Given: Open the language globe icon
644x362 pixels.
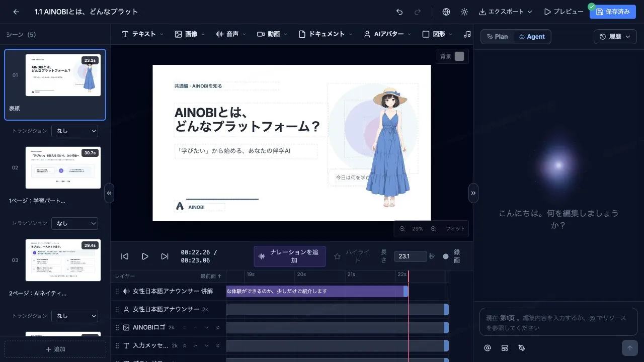Looking at the screenshot, I should pyautogui.click(x=446, y=12).
